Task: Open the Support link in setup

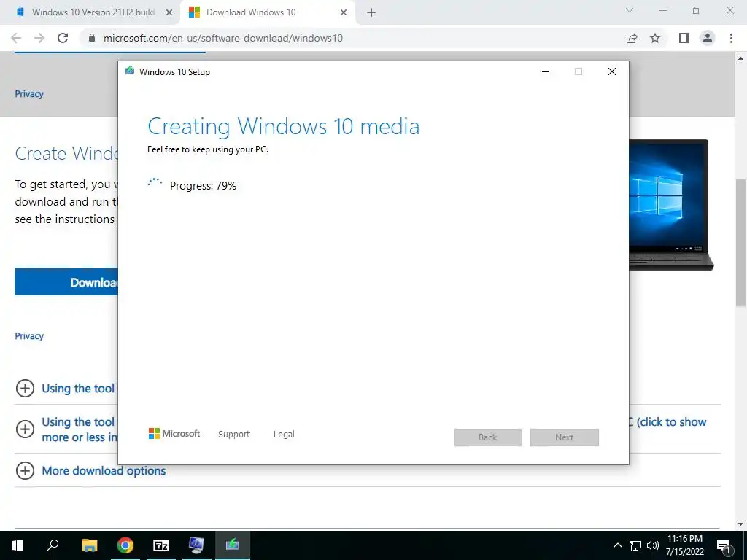Action: [234, 435]
